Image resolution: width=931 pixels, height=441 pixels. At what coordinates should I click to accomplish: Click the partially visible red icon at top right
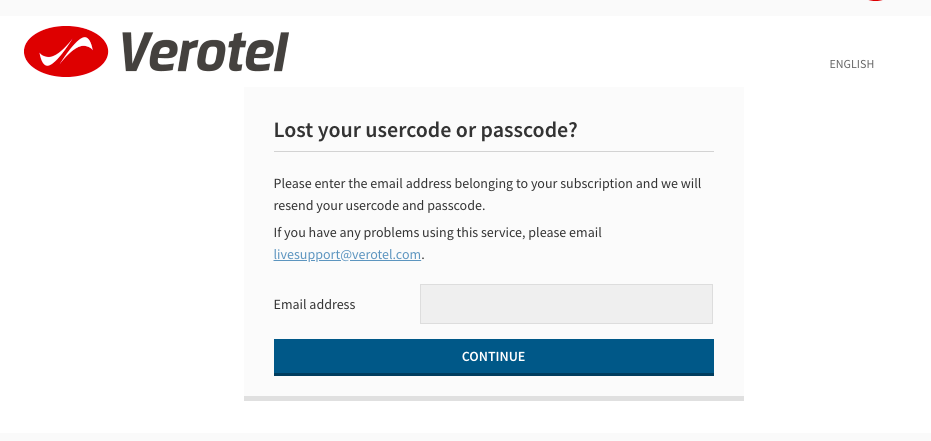pos(876,1)
